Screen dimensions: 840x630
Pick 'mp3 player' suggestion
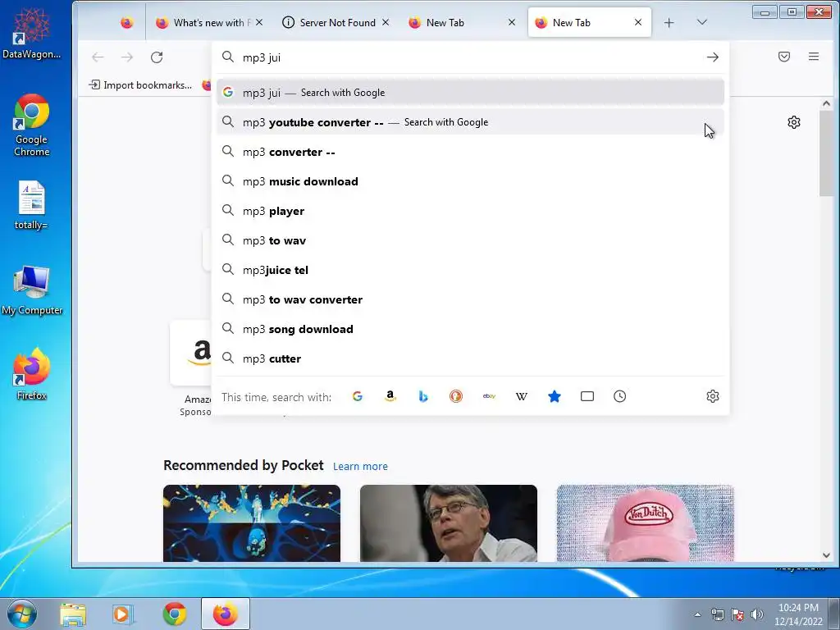(470, 211)
